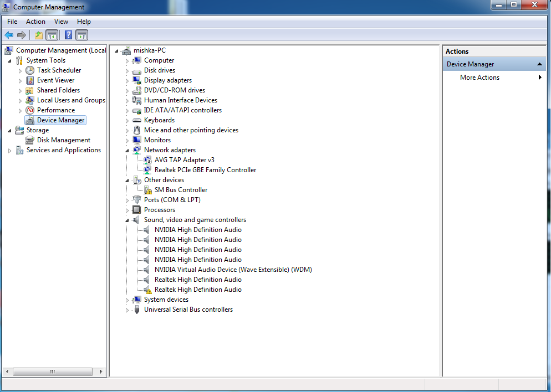551x392 pixels.
Task: Expand Universal Serial Bus controllers
Action: click(x=127, y=310)
